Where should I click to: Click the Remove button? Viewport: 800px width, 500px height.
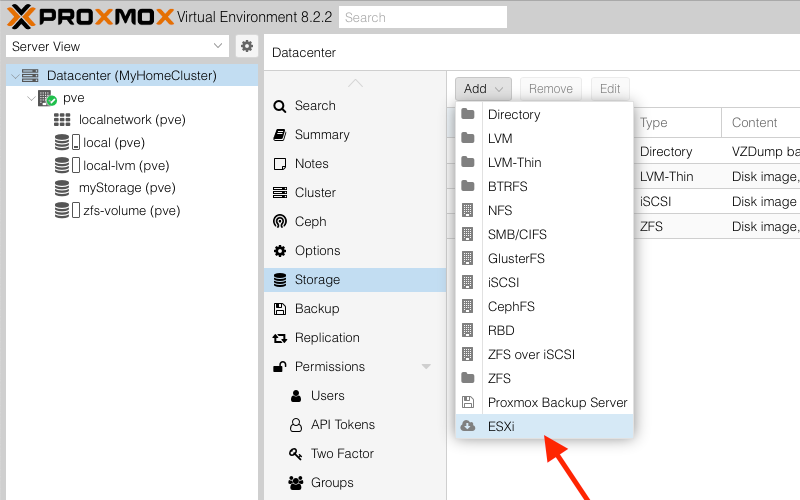coord(551,89)
